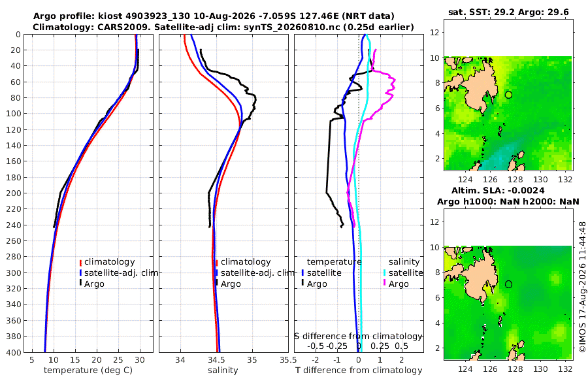The width and height of the screenshot is (588, 379).
Task: Click the S difference from climatology label
Action: 358,337
